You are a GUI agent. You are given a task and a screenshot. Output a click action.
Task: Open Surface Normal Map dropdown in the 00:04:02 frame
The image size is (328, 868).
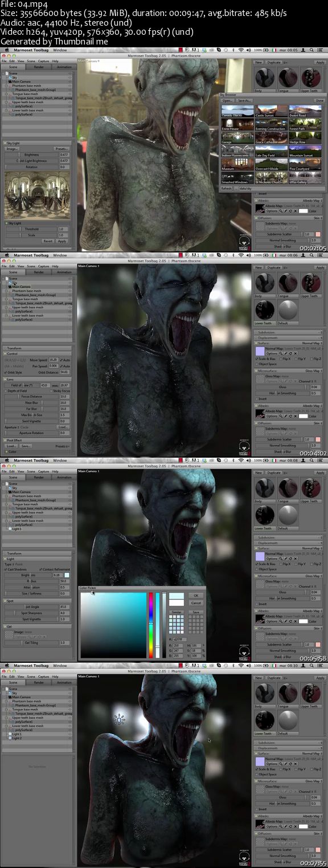[312, 343]
